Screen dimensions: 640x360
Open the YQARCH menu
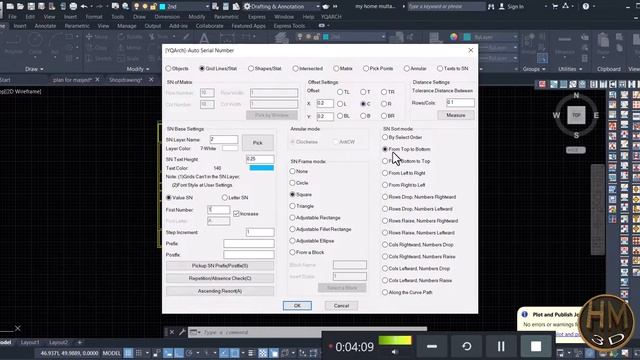tap(331, 17)
